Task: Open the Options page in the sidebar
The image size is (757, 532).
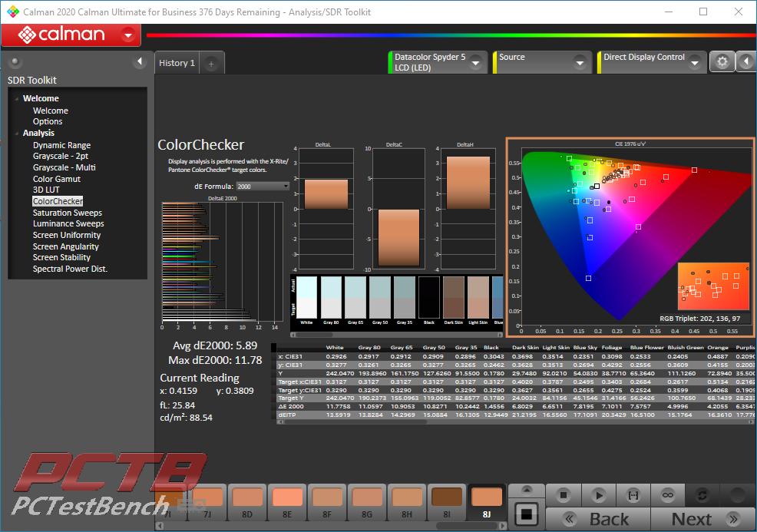Action: point(48,121)
